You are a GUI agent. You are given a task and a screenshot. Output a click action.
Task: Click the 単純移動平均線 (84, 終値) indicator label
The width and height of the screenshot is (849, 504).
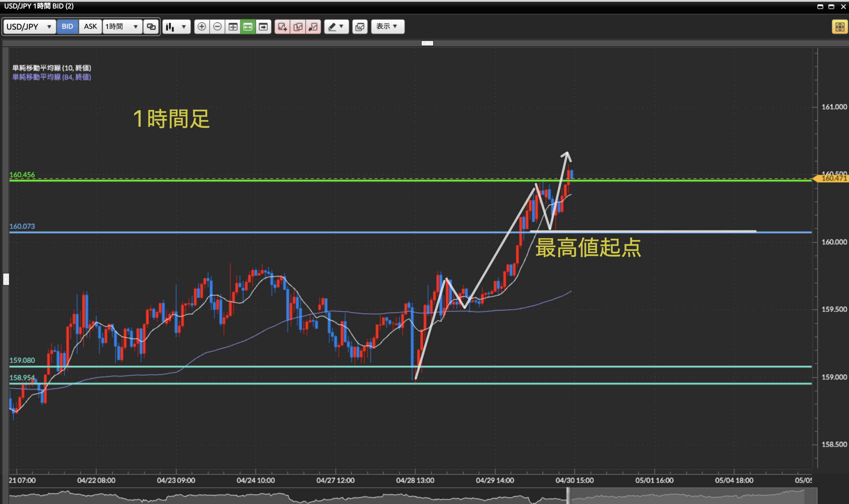click(x=52, y=77)
